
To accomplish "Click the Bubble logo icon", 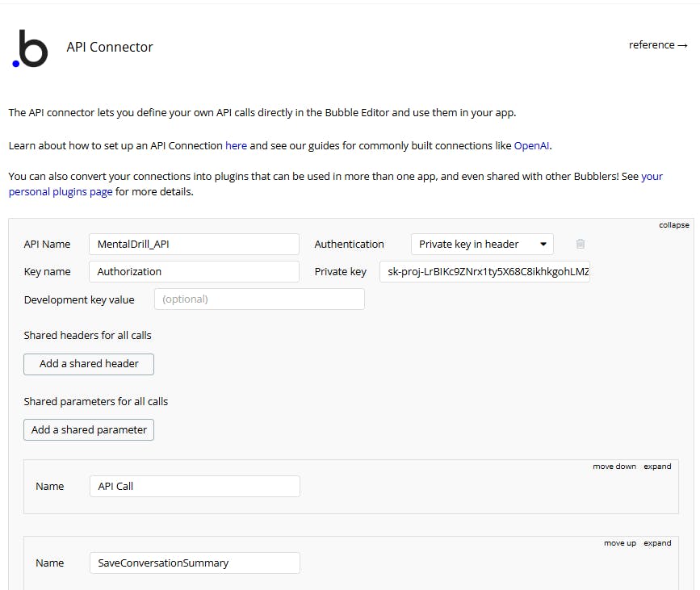I will pyautogui.click(x=30, y=48).
